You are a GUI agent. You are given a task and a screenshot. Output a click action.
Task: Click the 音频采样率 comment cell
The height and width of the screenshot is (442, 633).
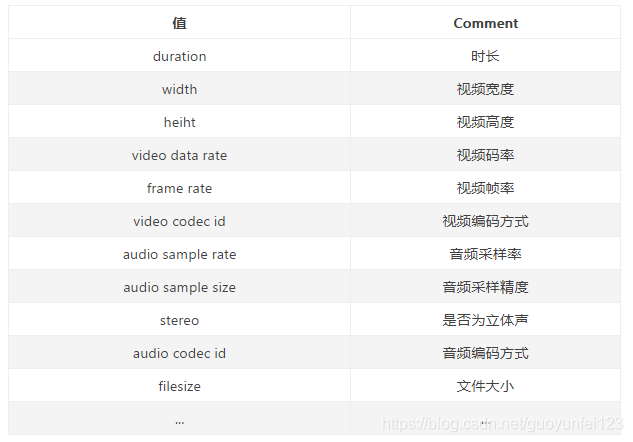[x=485, y=254]
